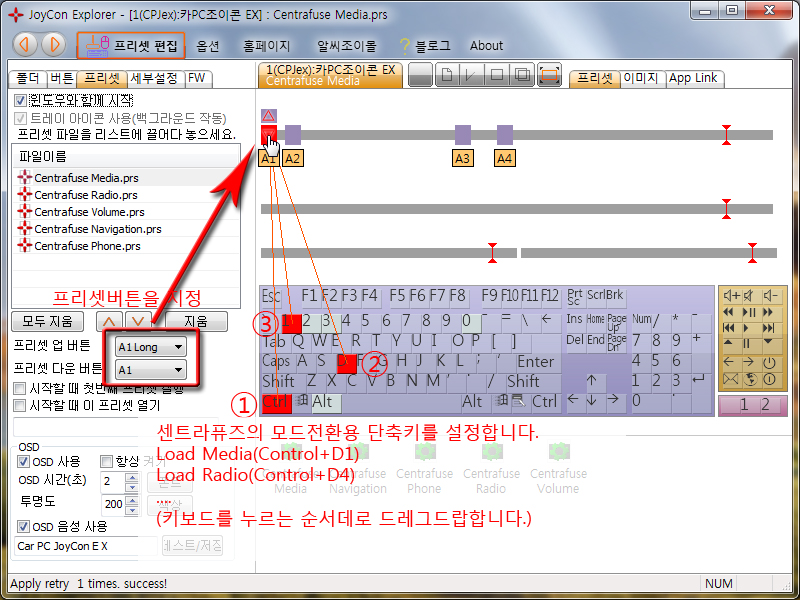Toggle 트레이 아이콘 사용 checkbox

pyautogui.click(x=20, y=118)
